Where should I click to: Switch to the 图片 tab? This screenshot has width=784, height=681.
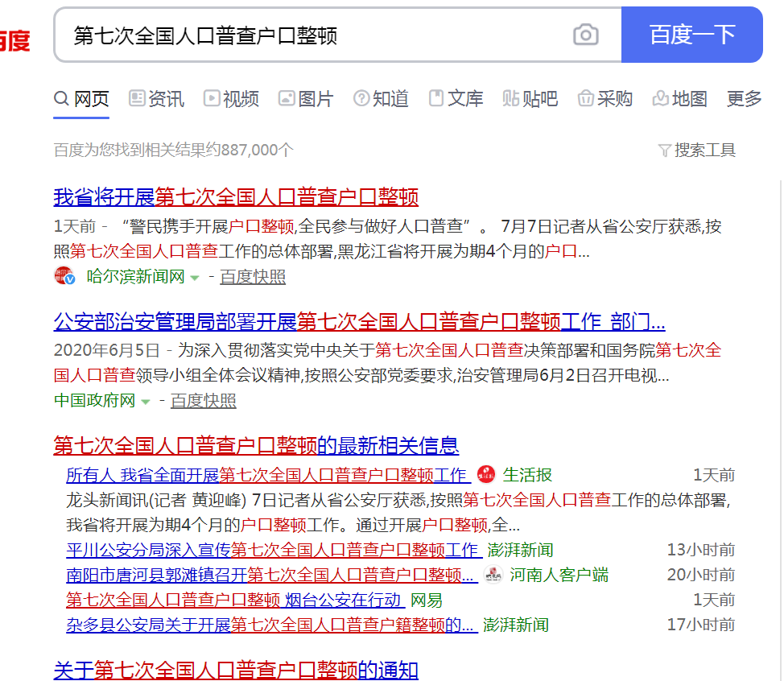tap(306, 98)
